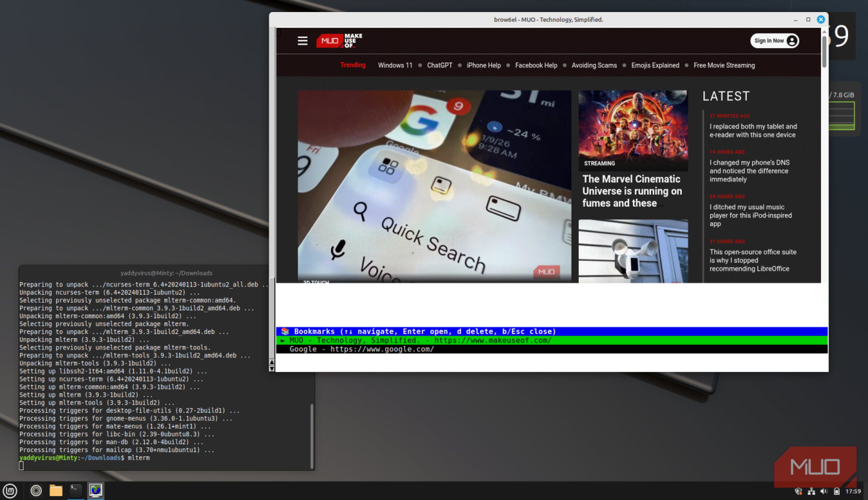The image size is (868, 500).
Task: Click the mlterm scrollbar up arrow
Action: (272, 362)
